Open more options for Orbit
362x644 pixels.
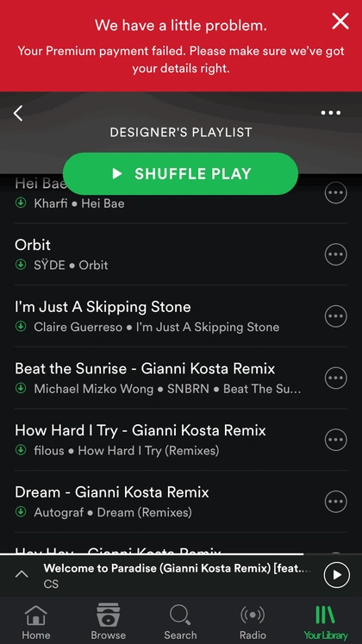point(336,254)
